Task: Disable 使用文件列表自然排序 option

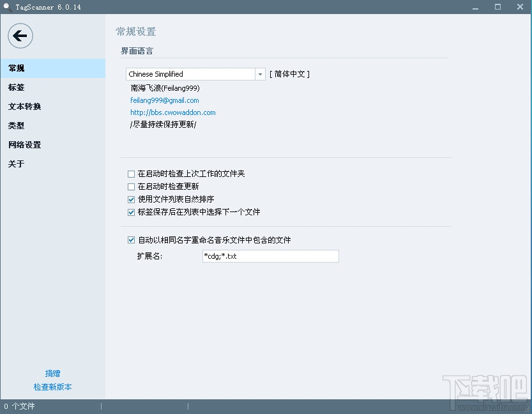Action: tap(131, 199)
